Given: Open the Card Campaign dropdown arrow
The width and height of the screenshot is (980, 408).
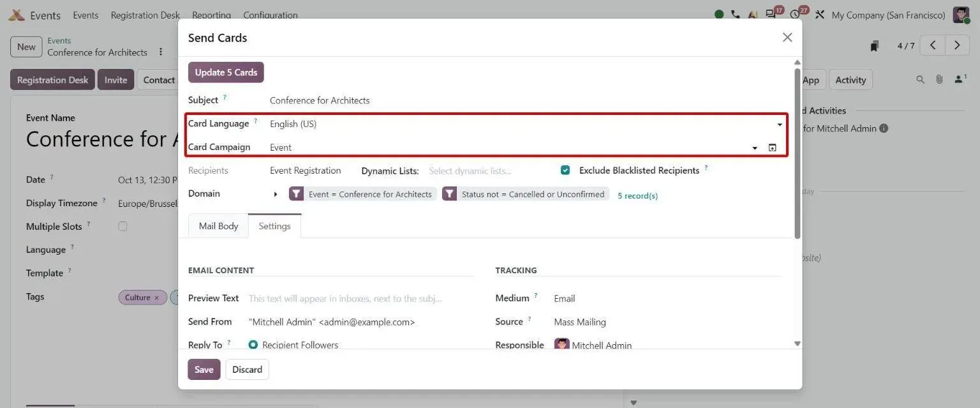Looking at the screenshot, I should point(755,147).
